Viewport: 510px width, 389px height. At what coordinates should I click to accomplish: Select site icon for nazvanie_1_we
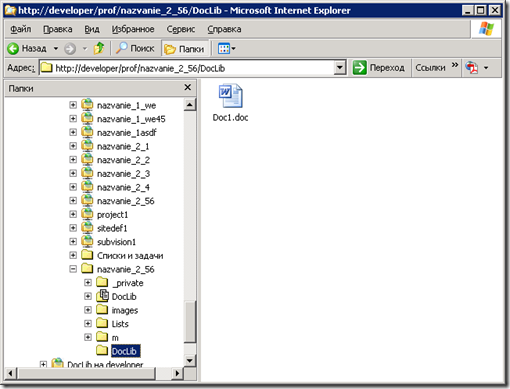tap(87, 105)
